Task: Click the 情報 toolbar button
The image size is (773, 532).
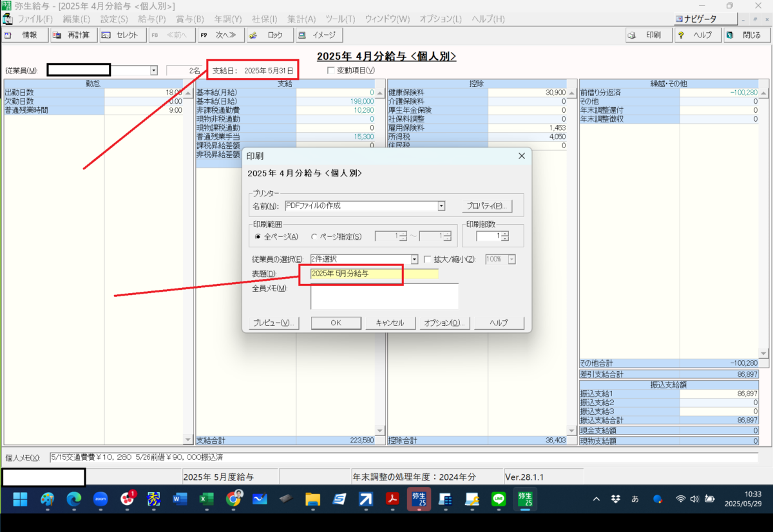Action: click(x=24, y=35)
